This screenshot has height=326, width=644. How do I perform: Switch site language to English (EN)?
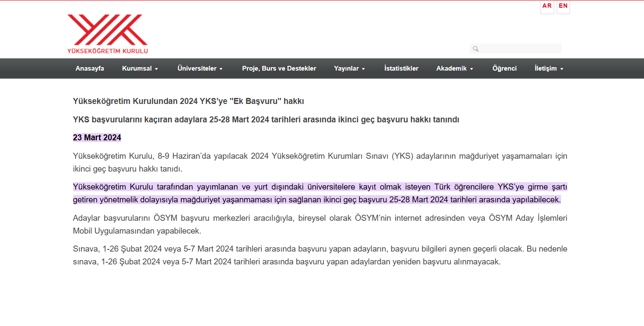[563, 6]
